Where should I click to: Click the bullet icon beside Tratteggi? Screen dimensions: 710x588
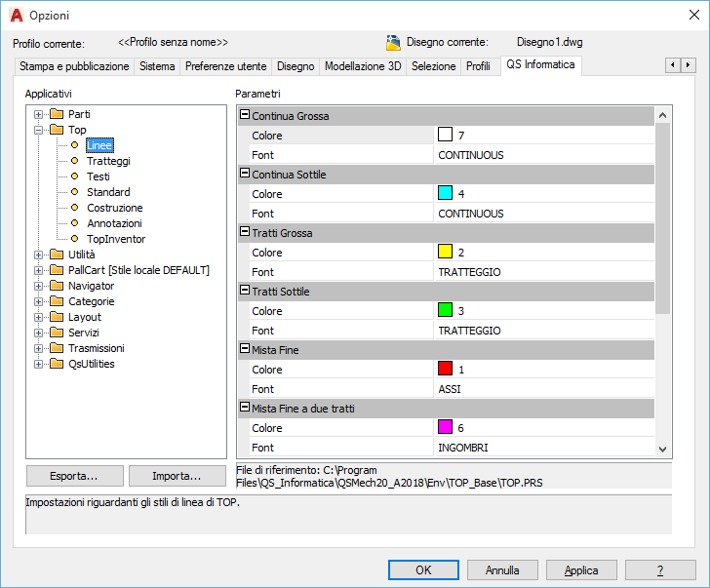pos(75,161)
